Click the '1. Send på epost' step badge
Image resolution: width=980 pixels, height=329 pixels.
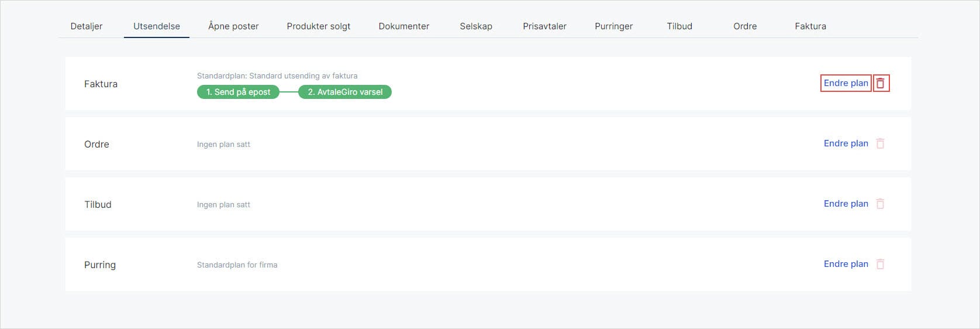point(238,92)
